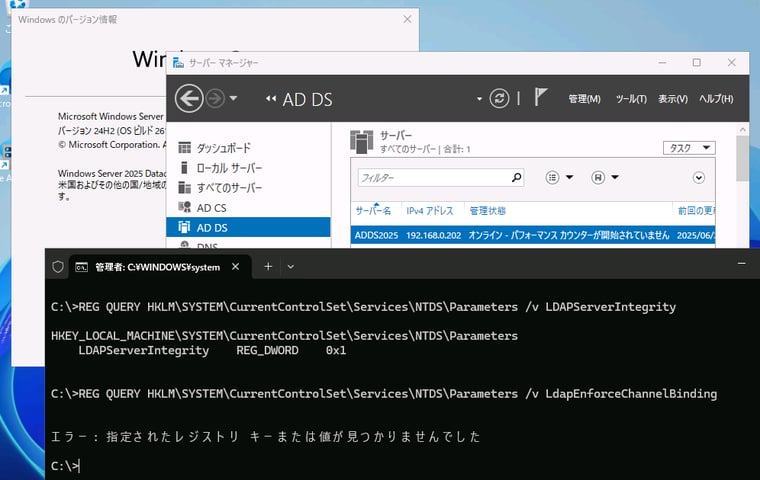Close the terminal tab with its X
Screen dimensions: 760x480
tap(235, 267)
